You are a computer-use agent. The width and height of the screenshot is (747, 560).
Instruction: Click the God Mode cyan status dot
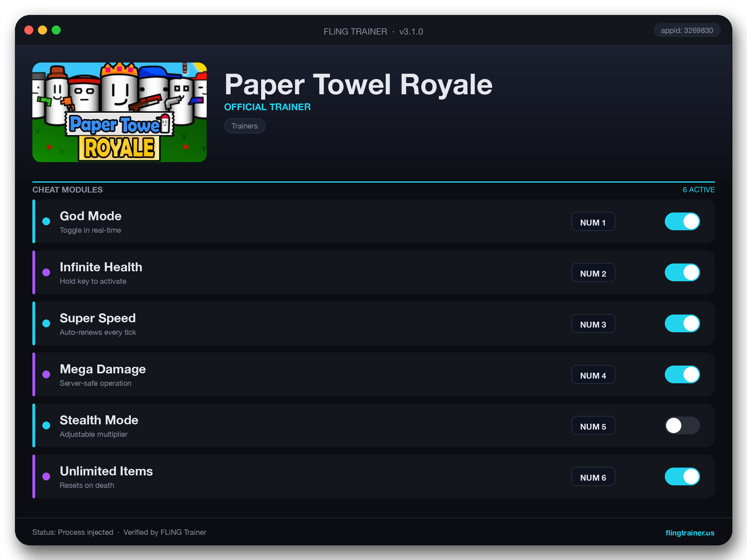tap(46, 222)
